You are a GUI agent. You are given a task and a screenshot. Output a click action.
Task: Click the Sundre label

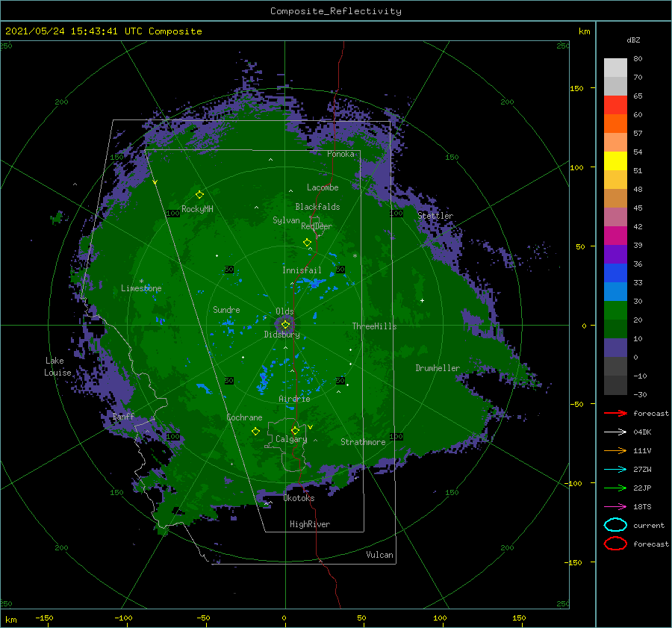[226, 310]
